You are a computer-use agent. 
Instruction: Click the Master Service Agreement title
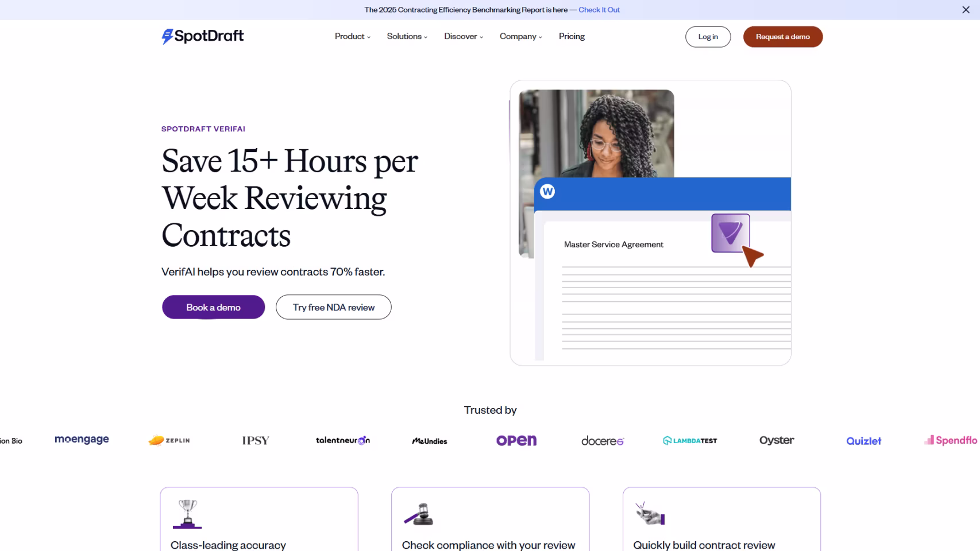click(614, 245)
